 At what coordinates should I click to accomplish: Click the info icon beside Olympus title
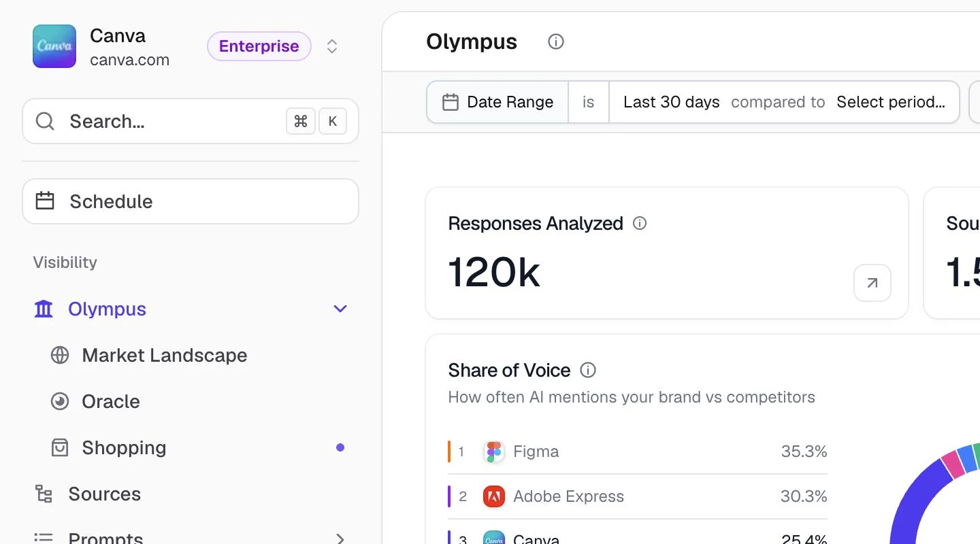[556, 41]
